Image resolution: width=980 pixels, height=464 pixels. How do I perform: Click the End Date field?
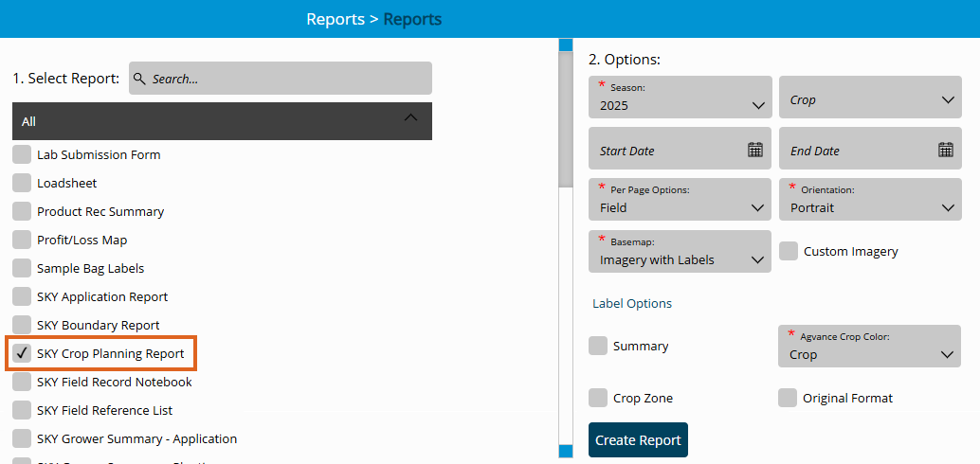870,148
